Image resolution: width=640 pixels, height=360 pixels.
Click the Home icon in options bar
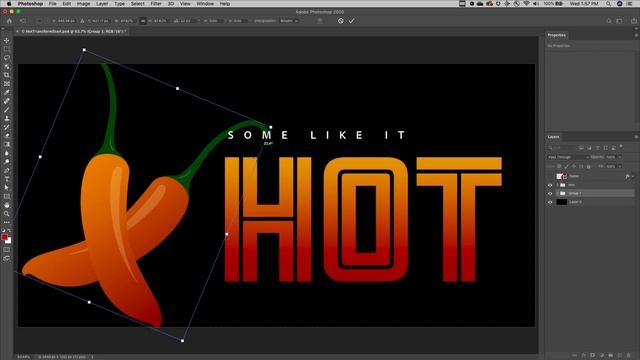[x=9, y=21]
